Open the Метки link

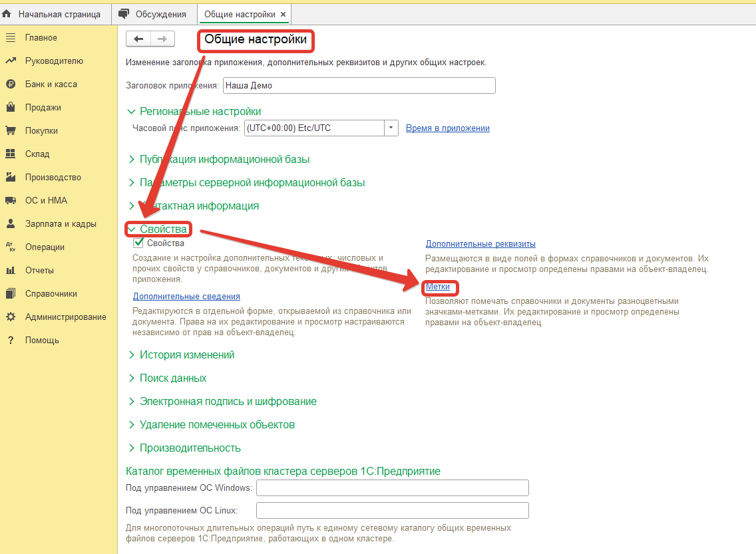437,287
